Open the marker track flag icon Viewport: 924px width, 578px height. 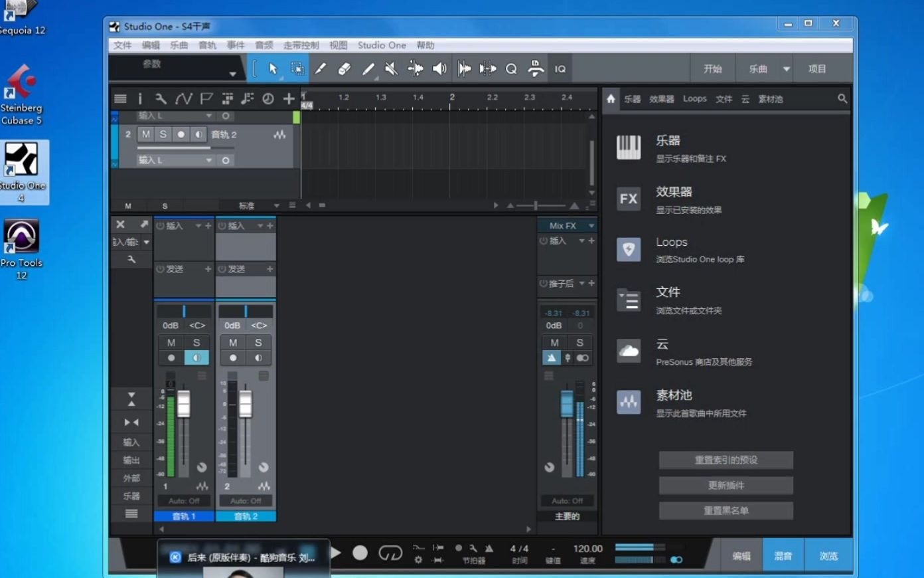(206, 99)
